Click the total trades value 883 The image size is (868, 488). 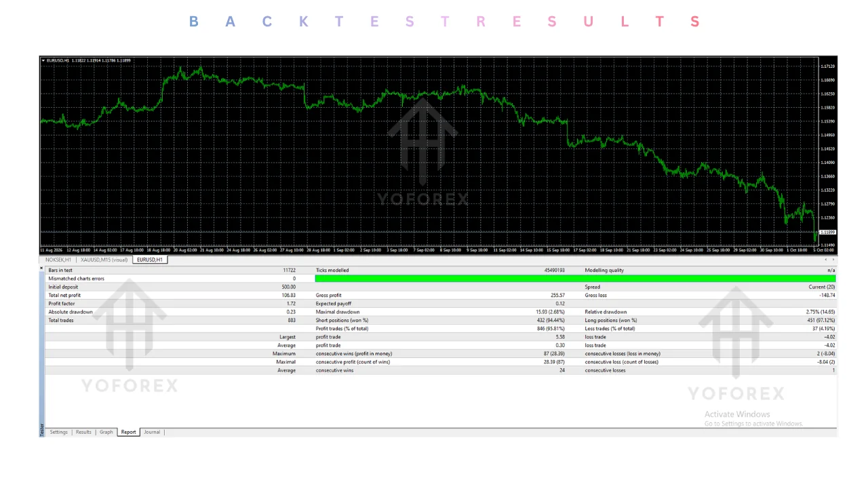point(291,320)
